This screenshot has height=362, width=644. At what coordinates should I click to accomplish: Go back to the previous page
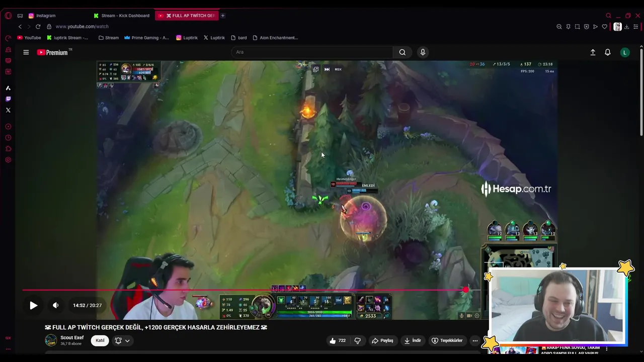click(20, 27)
